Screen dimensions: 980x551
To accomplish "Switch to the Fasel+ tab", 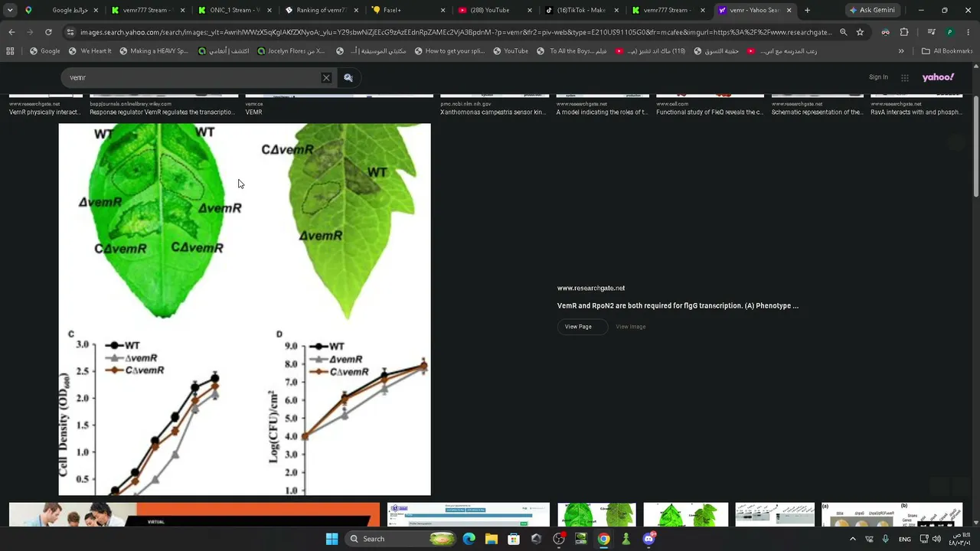I will pyautogui.click(x=407, y=10).
